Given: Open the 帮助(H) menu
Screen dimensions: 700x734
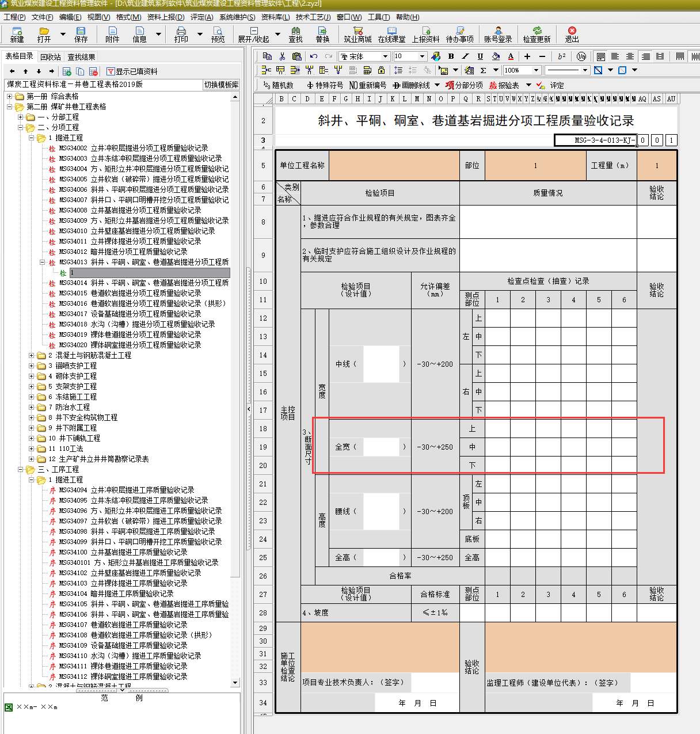Looking at the screenshot, I should (x=408, y=17).
